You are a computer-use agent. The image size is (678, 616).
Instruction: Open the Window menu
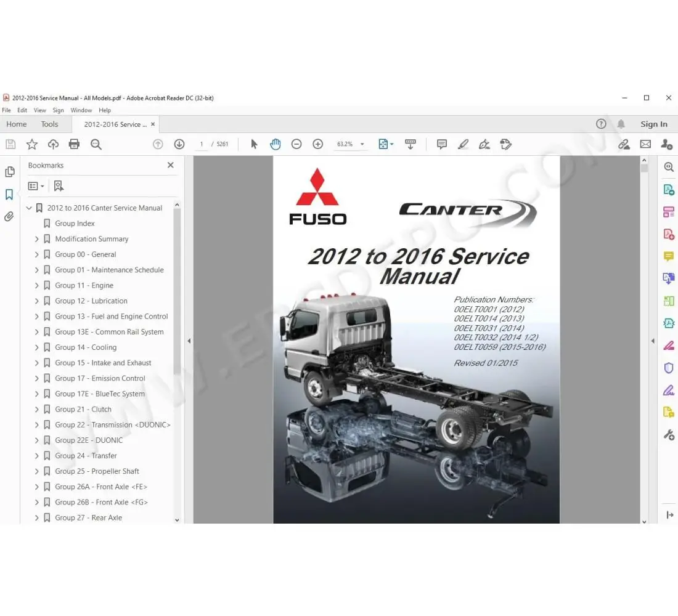coord(81,110)
